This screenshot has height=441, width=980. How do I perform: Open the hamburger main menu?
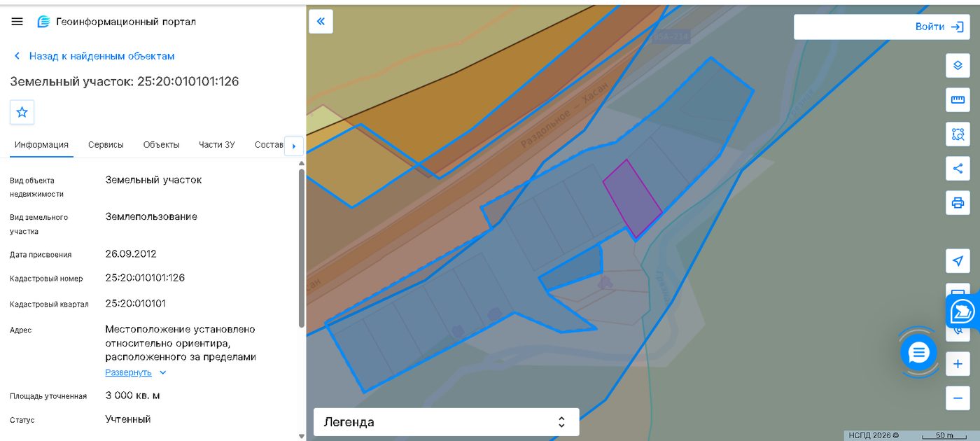click(17, 22)
